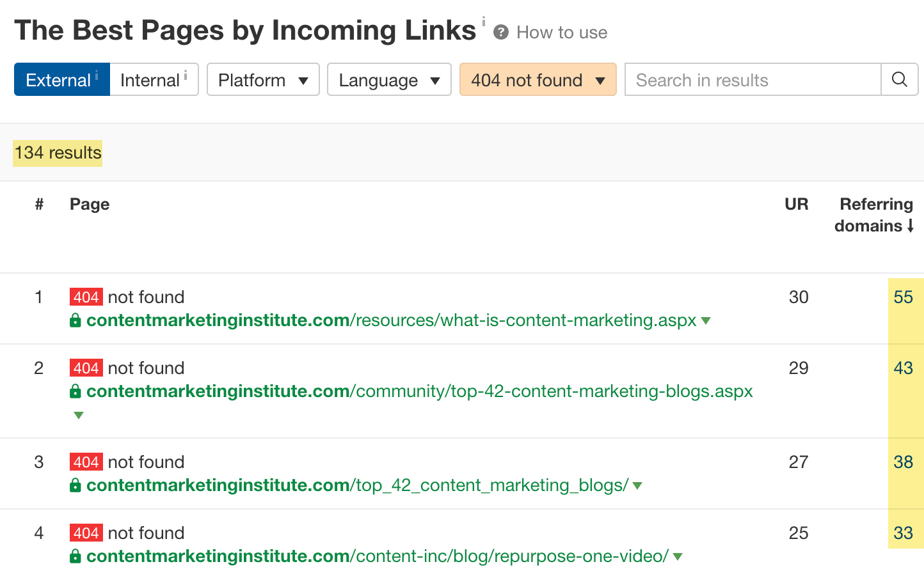
Task: Open the How to use guide
Action: (561, 32)
